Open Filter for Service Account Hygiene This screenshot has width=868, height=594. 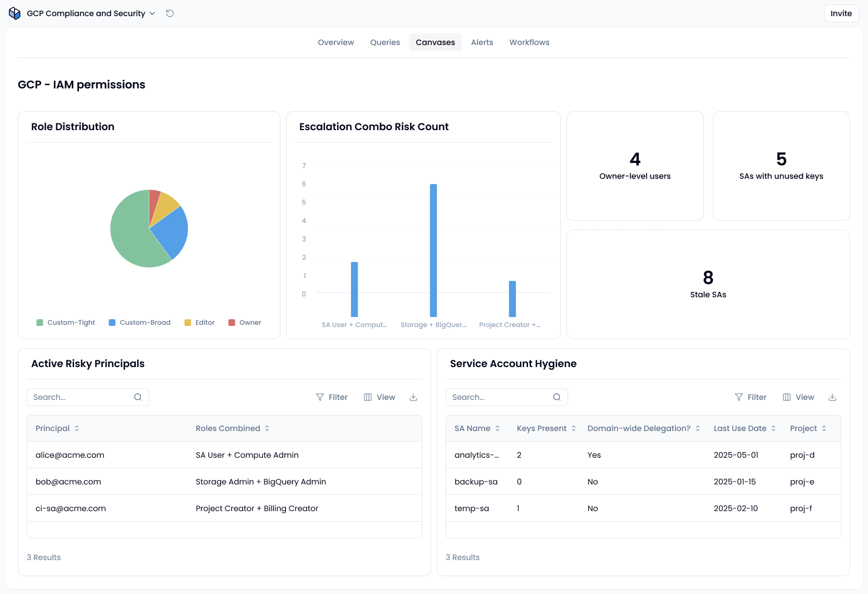coord(751,397)
